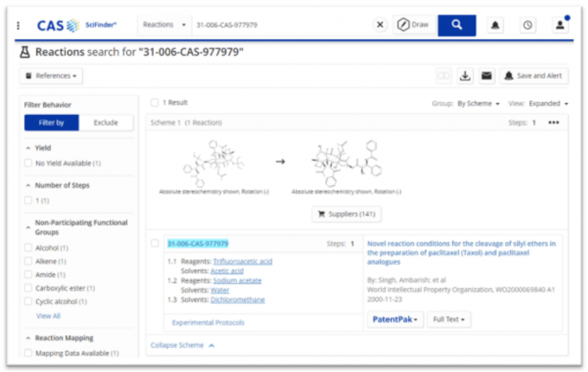The height and width of the screenshot is (372, 588).
Task: Open the References menu button
Action: click(51, 76)
